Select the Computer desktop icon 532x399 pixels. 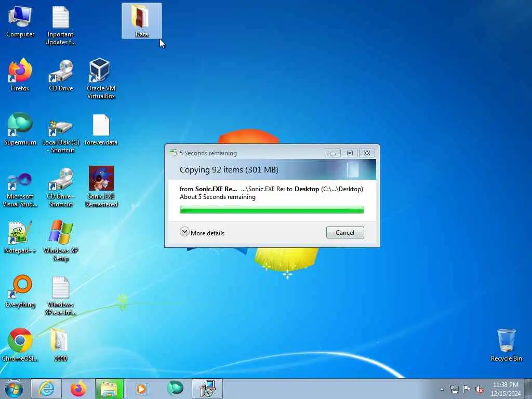(x=20, y=21)
